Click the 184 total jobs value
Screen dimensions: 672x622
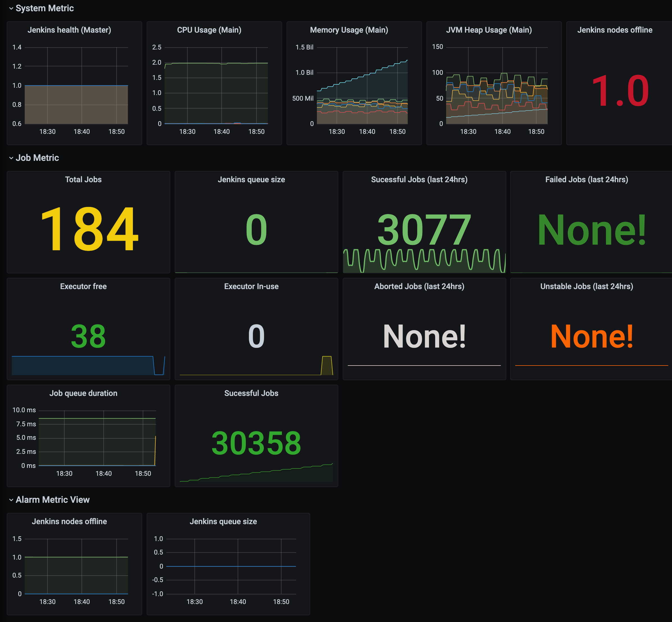(x=89, y=229)
